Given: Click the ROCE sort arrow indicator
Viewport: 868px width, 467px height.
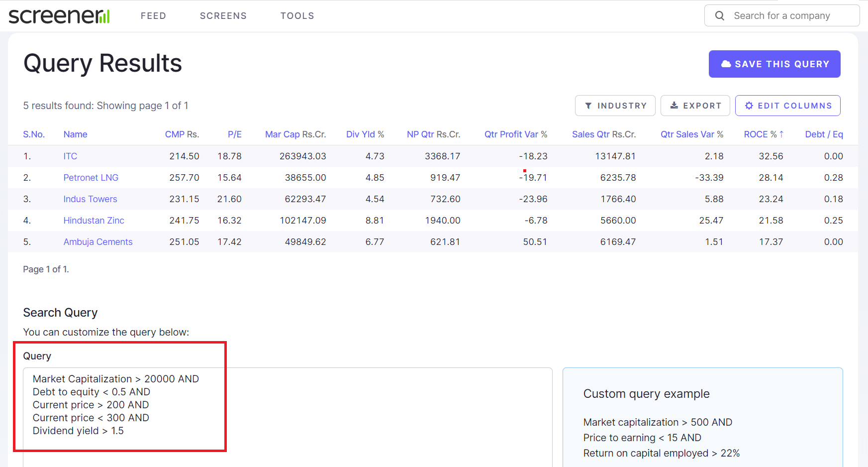Looking at the screenshot, I should (x=781, y=134).
